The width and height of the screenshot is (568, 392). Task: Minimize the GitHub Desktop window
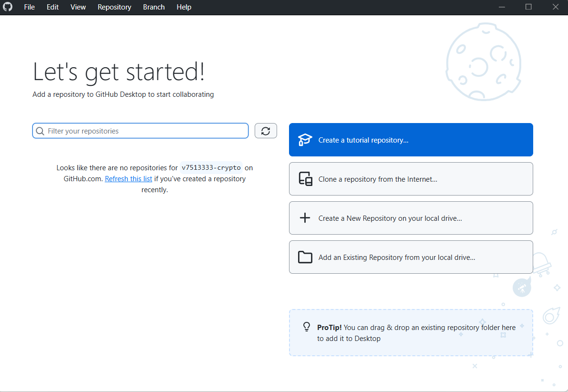[x=502, y=7]
